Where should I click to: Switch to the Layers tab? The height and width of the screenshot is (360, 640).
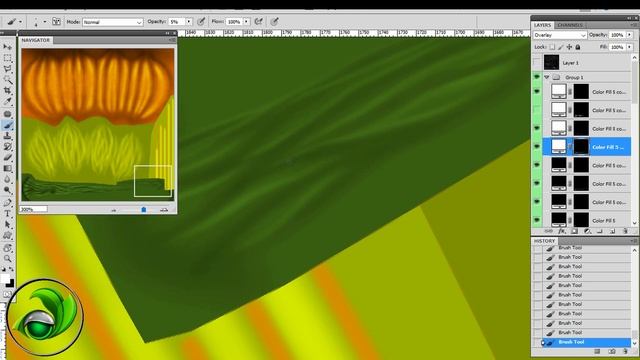542,25
